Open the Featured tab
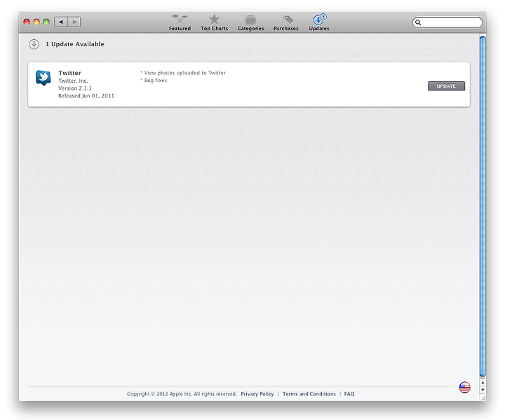 [x=180, y=23]
